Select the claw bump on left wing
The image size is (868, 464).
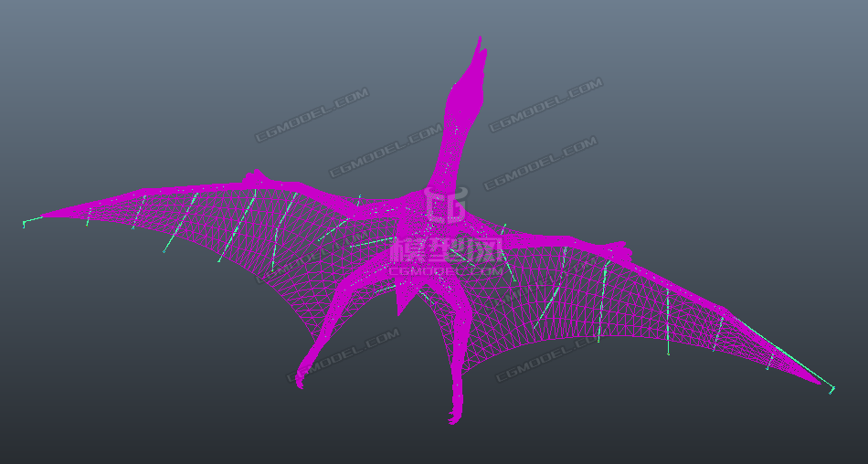(x=255, y=175)
